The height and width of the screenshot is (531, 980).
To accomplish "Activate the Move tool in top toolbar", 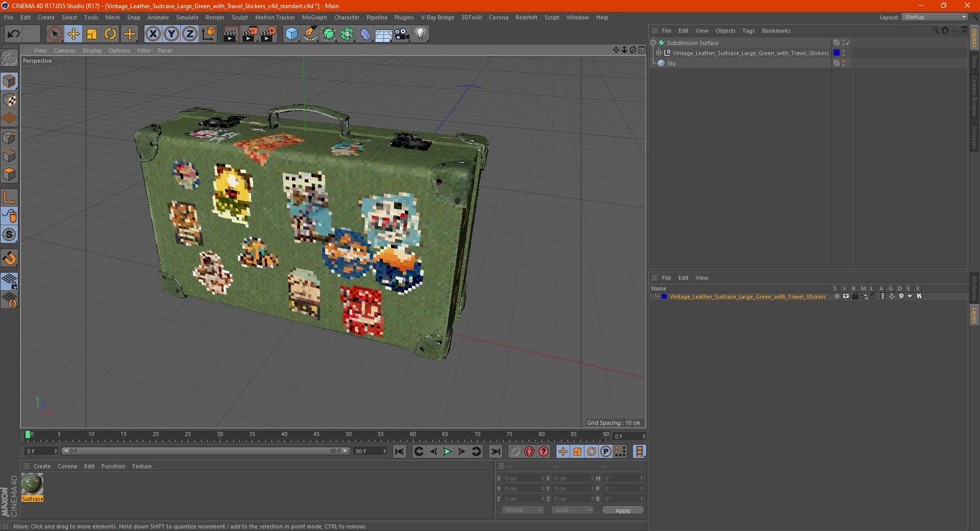I will pos(73,34).
